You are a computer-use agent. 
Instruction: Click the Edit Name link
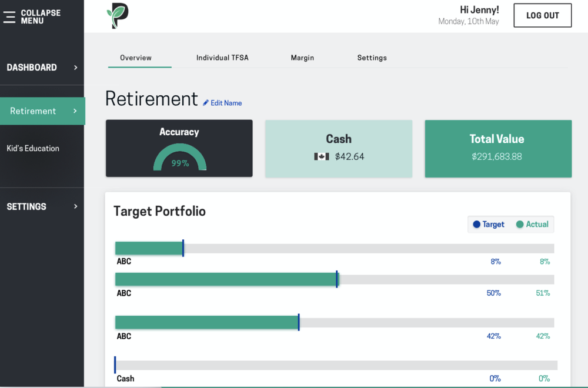(225, 103)
